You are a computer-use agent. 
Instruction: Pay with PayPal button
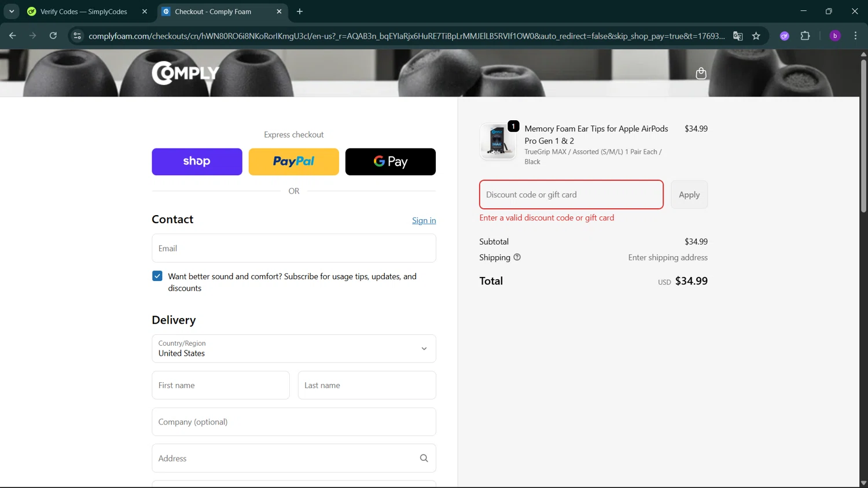click(293, 161)
